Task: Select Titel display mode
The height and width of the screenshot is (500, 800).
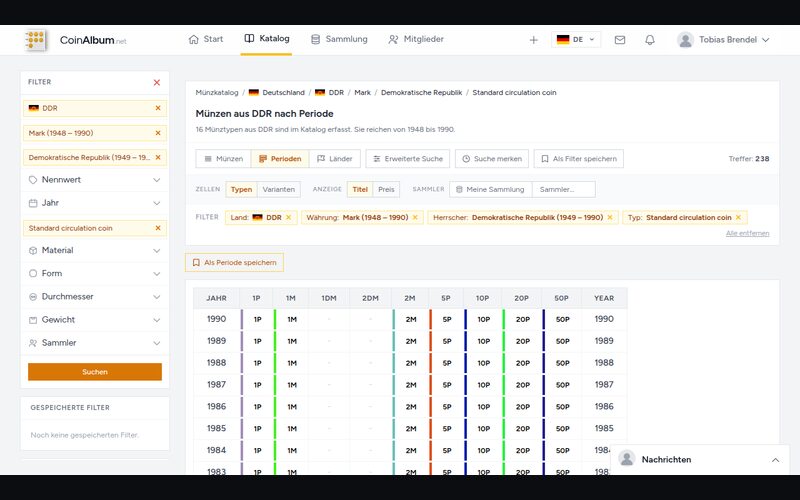Action: click(x=360, y=189)
